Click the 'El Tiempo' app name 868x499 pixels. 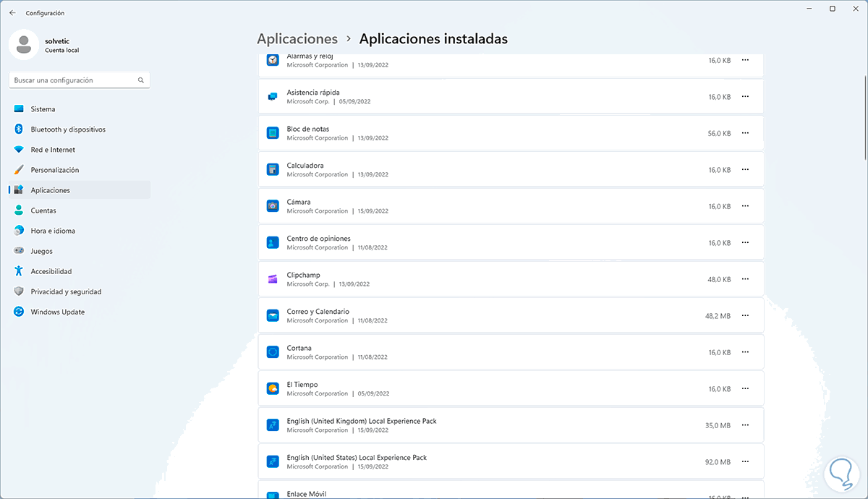tap(302, 385)
